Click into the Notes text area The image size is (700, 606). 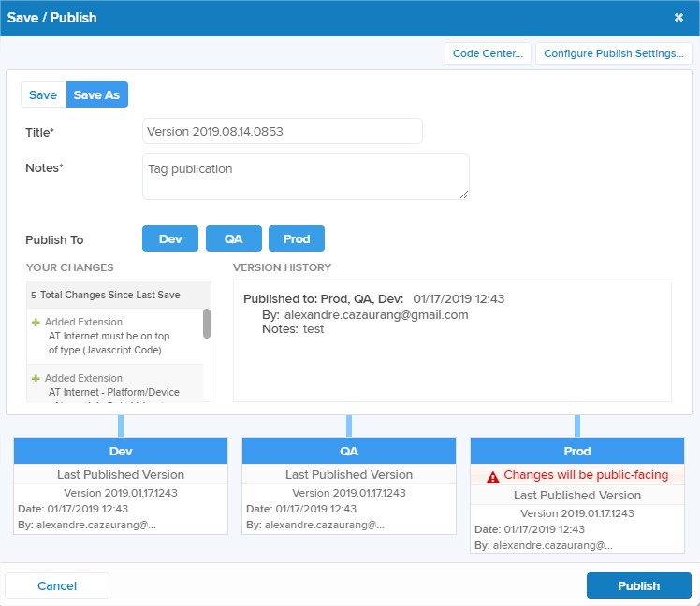(x=305, y=177)
